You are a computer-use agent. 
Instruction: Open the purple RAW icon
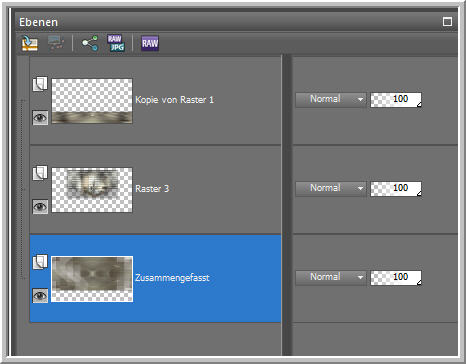pos(150,43)
